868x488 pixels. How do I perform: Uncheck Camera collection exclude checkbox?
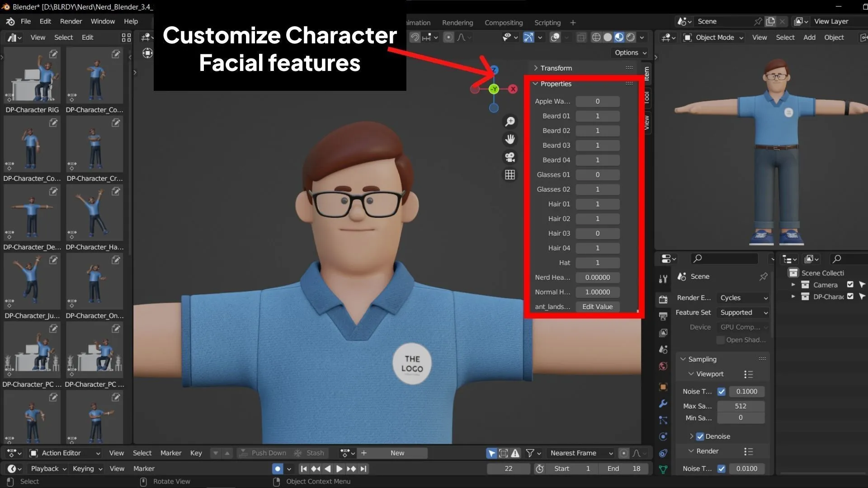[x=850, y=285]
